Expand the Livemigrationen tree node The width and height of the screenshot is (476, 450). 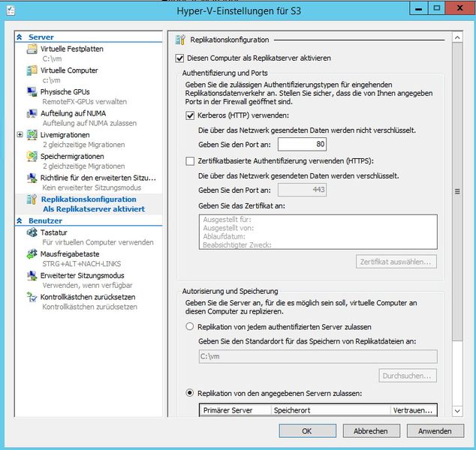[x=20, y=134]
